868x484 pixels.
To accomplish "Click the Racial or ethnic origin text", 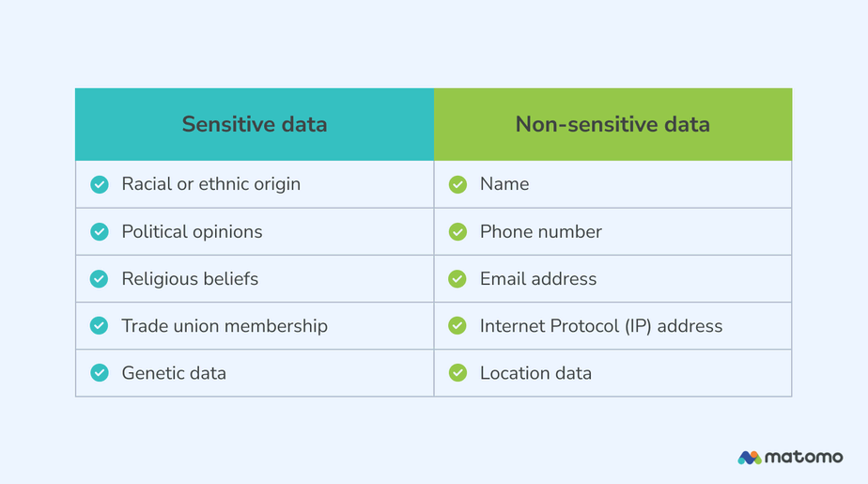I will (210, 184).
